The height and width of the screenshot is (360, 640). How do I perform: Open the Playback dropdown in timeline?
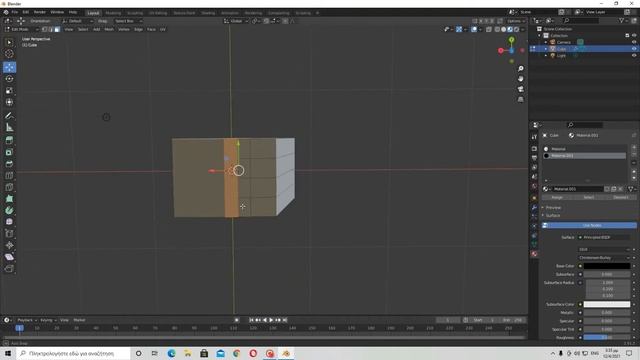coord(27,320)
